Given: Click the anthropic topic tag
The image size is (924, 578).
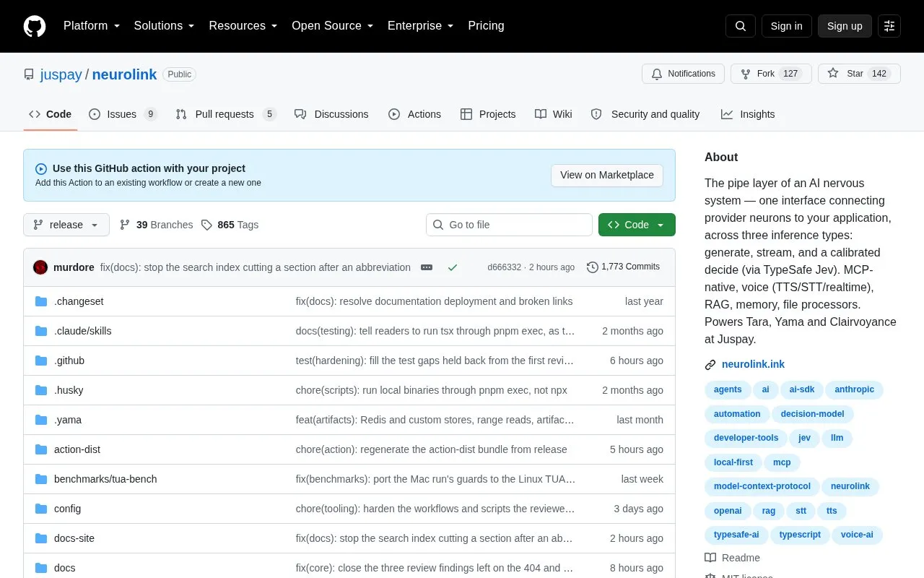Looking at the screenshot, I should (x=854, y=389).
